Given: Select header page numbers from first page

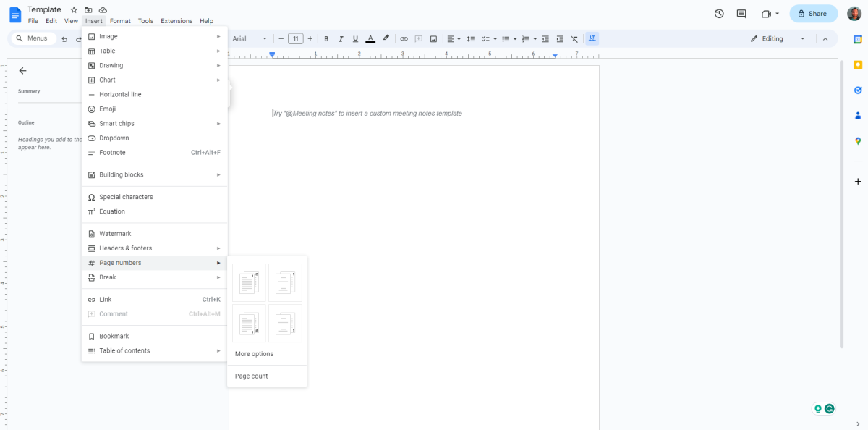Looking at the screenshot, I should point(249,282).
